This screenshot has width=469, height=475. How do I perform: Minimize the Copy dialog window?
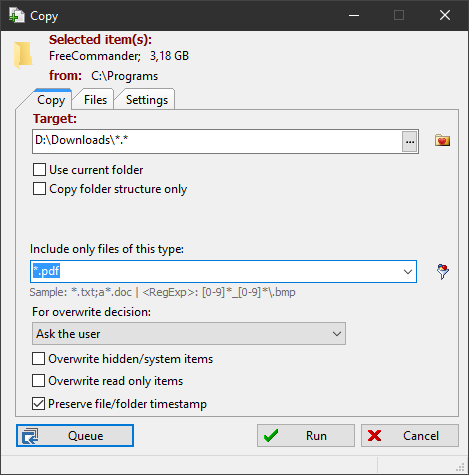[354, 15]
